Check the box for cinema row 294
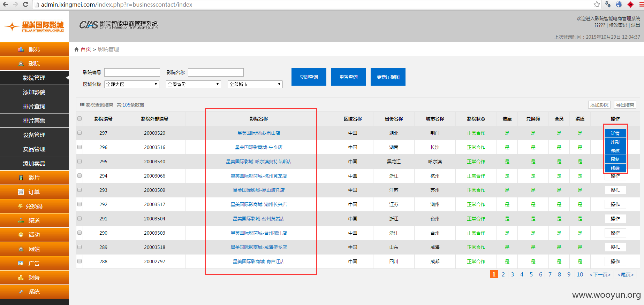Image resolution: width=644 pixels, height=305 pixels. [79, 175]
